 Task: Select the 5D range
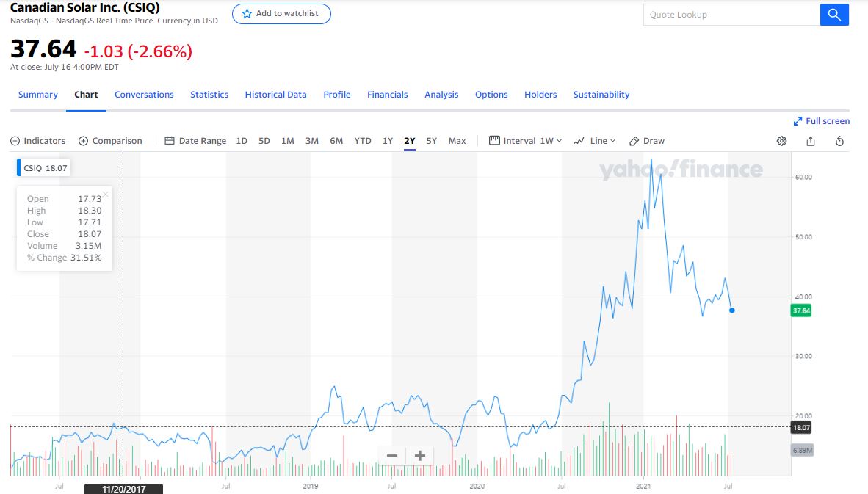(264, 141)
